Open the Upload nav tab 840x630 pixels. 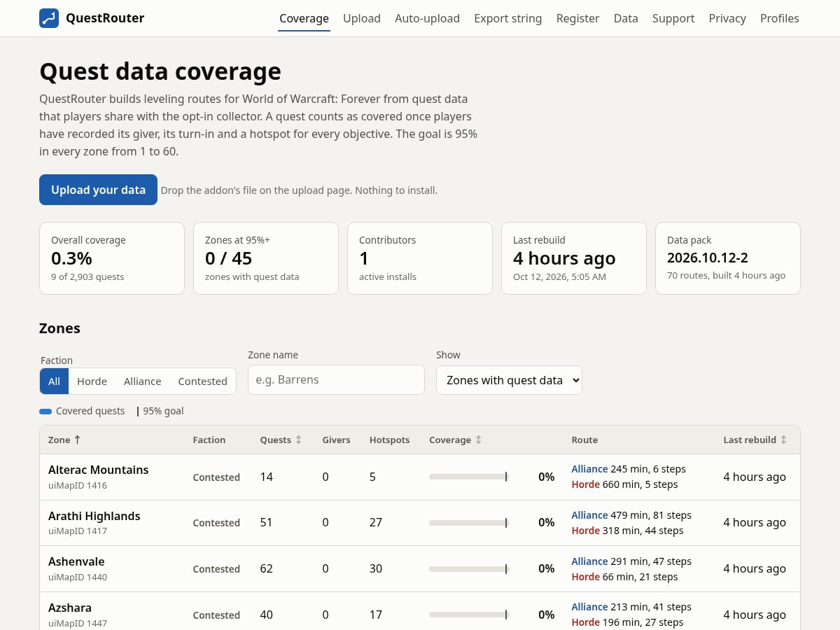pos(362,19)
